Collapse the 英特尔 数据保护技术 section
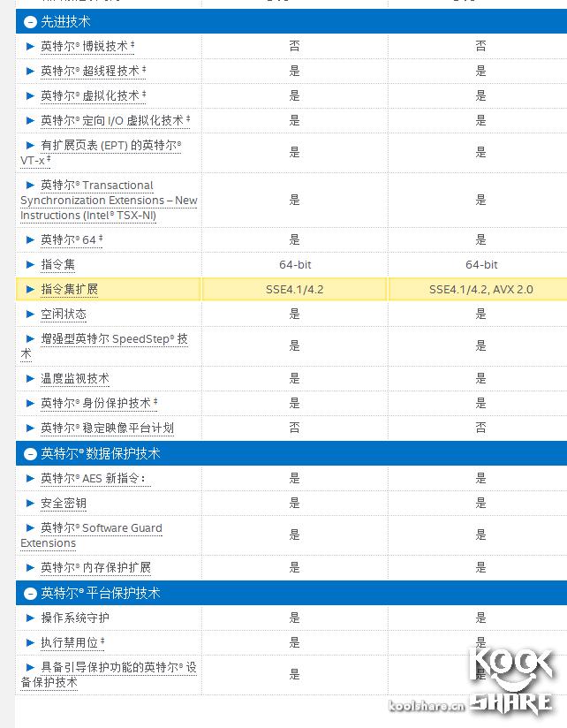This screenshot has height=728, width=567. 30,453
